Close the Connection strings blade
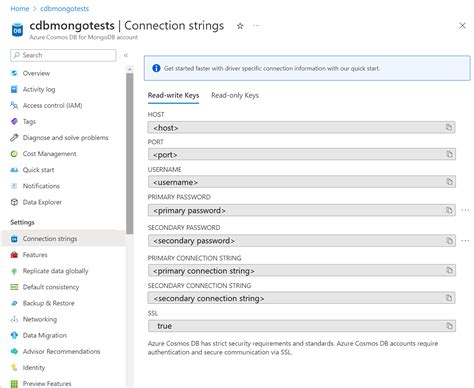Screen dimensions: 474x388 (x=462, y=26)
